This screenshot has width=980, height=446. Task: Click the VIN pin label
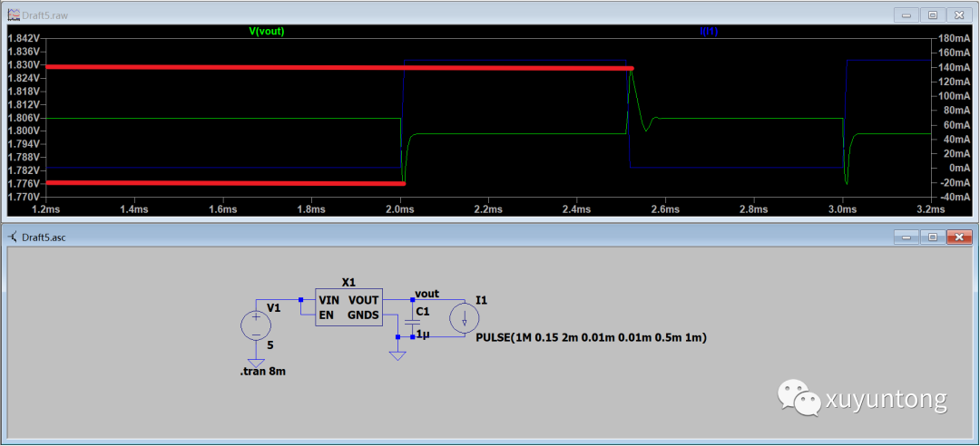point(329,300)
